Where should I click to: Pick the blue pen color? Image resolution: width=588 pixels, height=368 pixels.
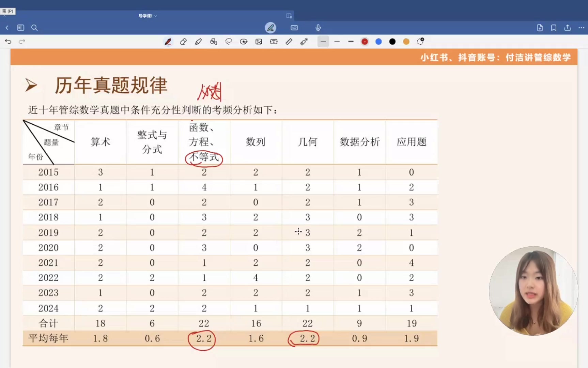pyautogui.click(x=378, y=42)
